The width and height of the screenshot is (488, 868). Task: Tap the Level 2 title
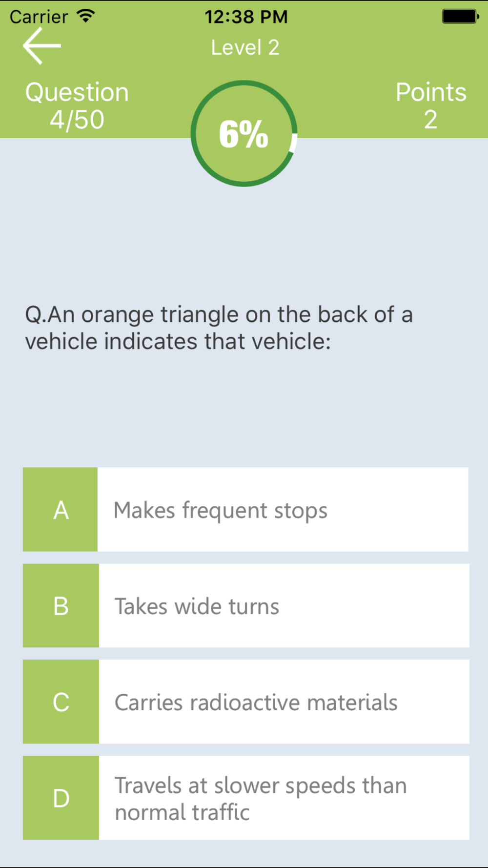pos(245,47)
